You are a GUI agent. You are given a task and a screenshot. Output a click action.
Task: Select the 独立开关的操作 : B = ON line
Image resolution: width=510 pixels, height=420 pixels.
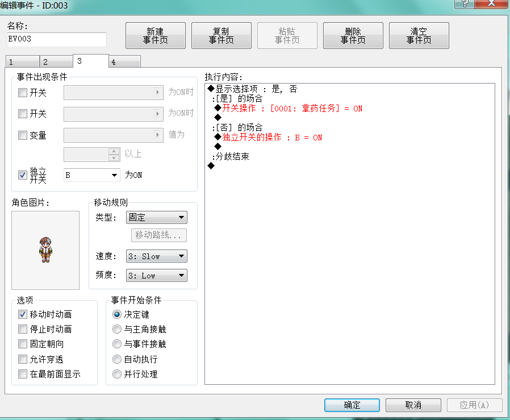pos(268,137)
